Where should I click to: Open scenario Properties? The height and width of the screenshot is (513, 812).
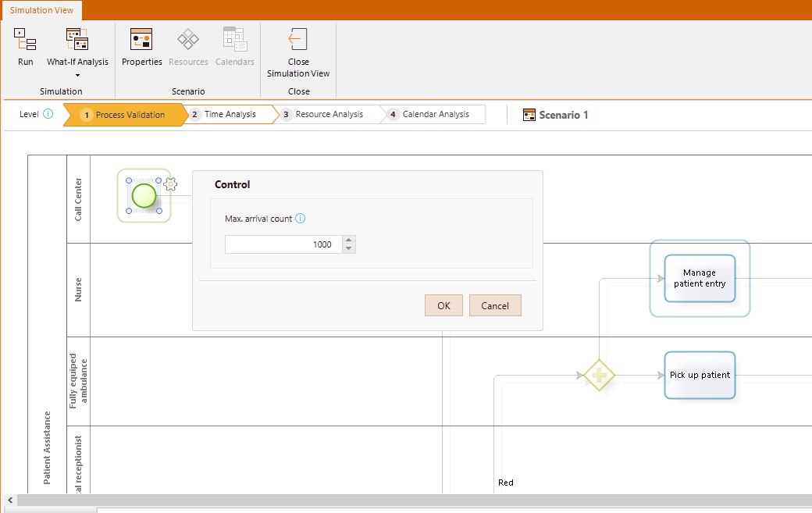[141, 47]
